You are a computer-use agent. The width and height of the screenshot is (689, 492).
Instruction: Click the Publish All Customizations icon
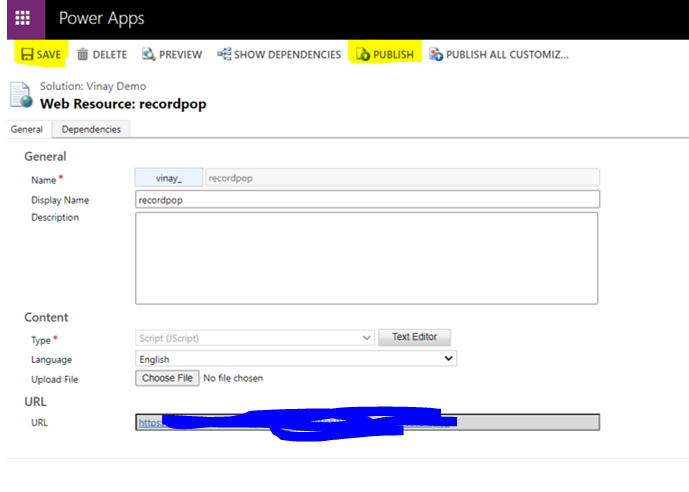[x=436, y=54]
